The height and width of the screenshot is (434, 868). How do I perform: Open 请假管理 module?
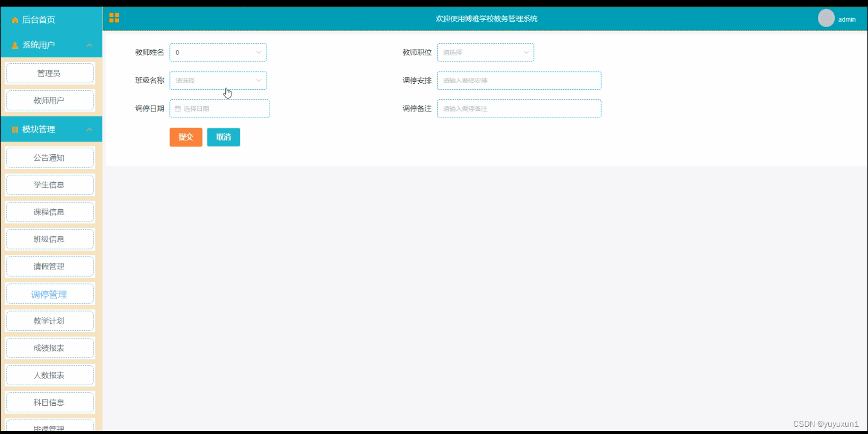click(x=50, y=266)
